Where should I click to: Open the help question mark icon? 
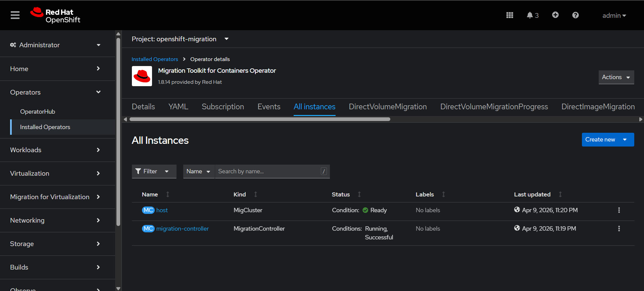click(575, 15)
